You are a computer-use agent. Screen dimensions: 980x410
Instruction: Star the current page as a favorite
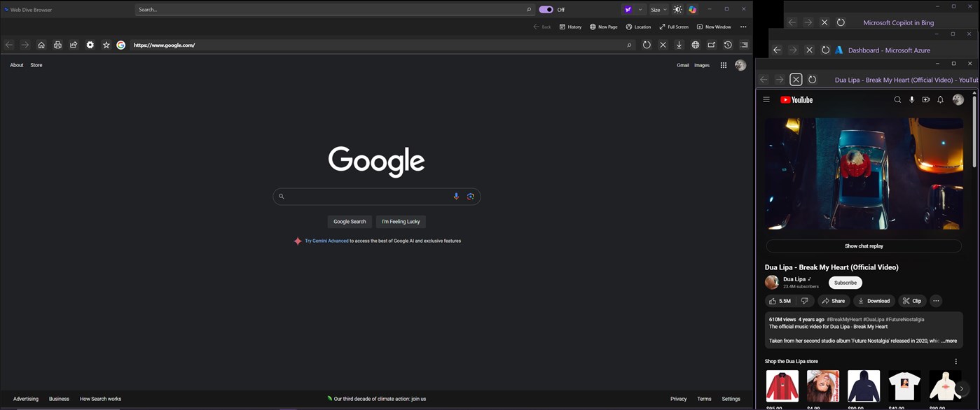click(106, 44)
